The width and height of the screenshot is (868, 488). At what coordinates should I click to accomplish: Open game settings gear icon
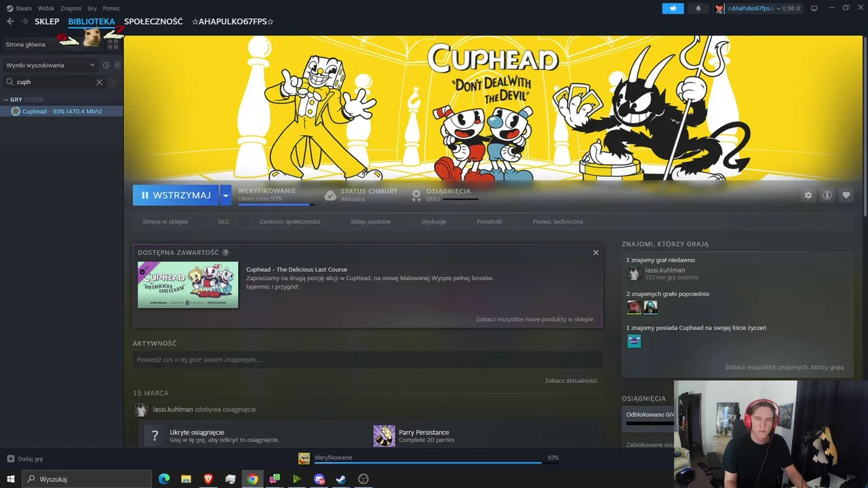pyautogui.click(x=808, y=195)
